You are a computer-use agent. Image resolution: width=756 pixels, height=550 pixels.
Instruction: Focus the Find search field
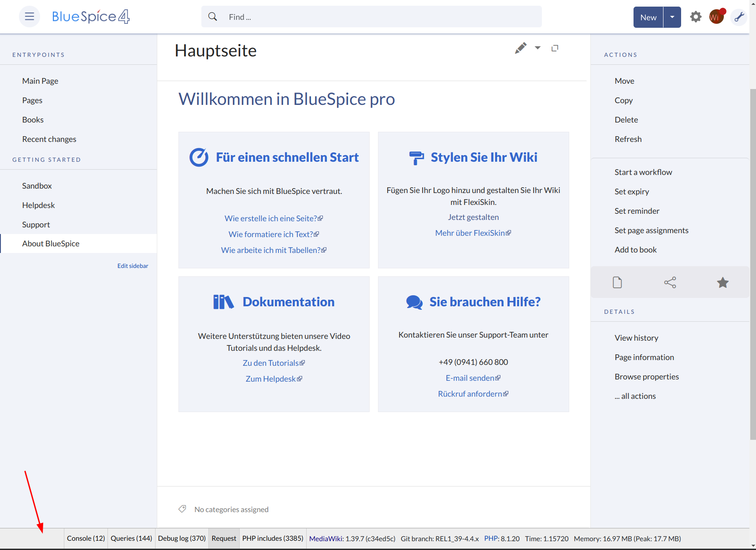tap(371, 17)
